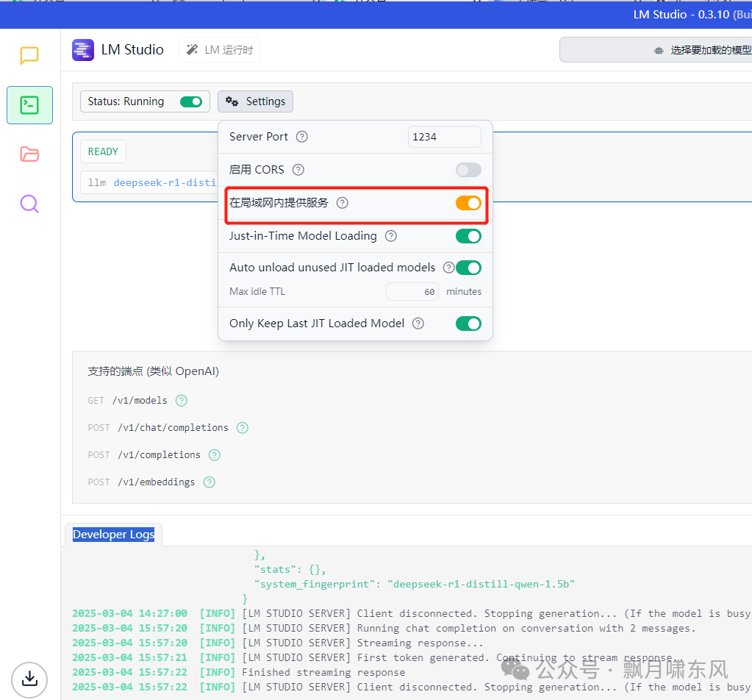The width and height of the screenshot is (752, 700).
Task: Switch to the Developer Logs tab
Action: tap(114, 535)
